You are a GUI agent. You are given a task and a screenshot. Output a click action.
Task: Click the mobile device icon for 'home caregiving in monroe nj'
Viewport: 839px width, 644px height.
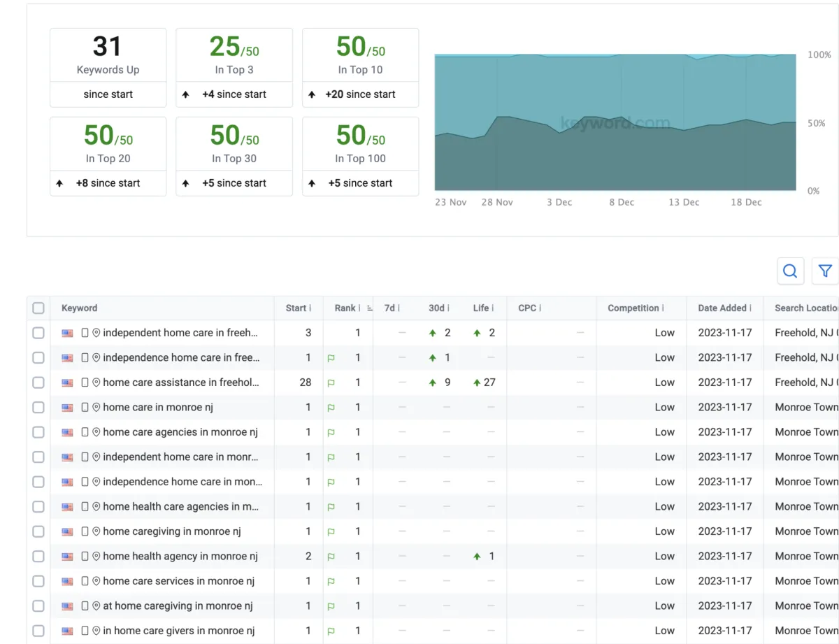(85, 531)
